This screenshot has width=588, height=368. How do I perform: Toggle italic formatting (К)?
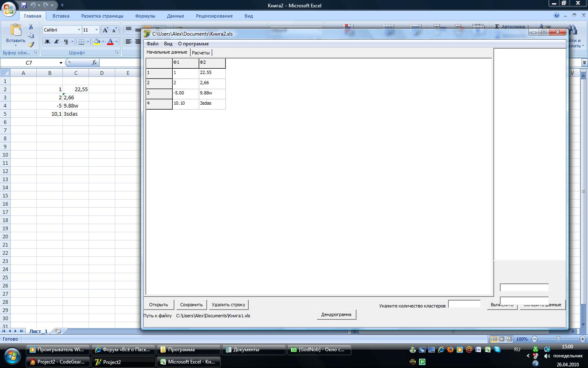pos(56,42)
